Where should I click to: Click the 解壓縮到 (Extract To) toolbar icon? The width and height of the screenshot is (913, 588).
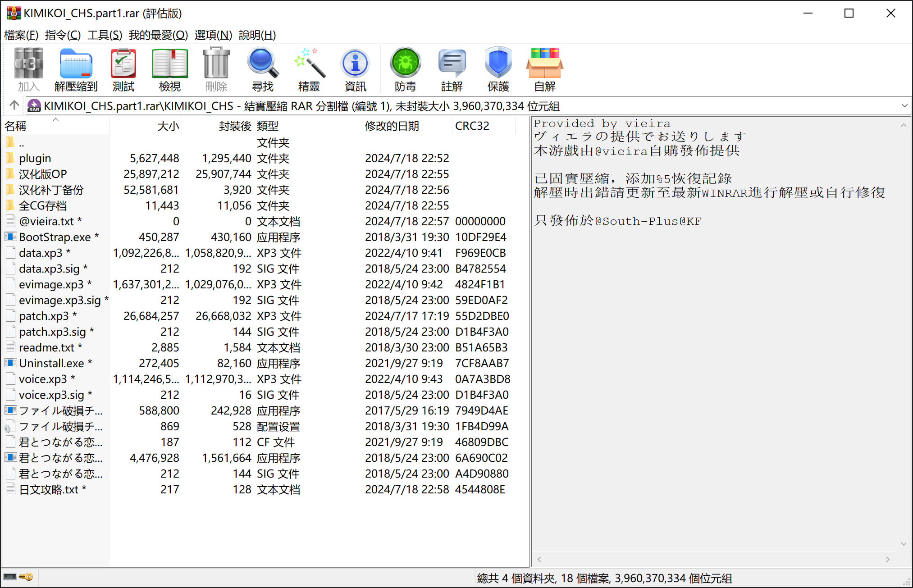pyautogui.click(x=76, y=69)
